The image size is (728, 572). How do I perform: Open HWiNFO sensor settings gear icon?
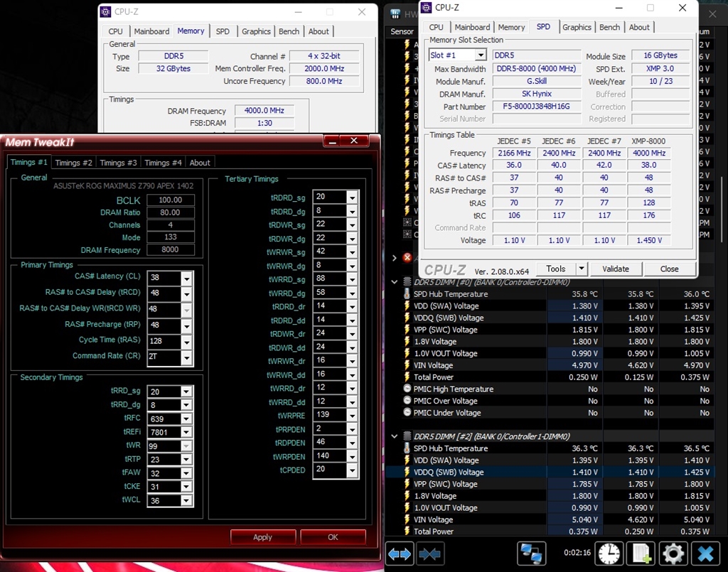[673, 553]
